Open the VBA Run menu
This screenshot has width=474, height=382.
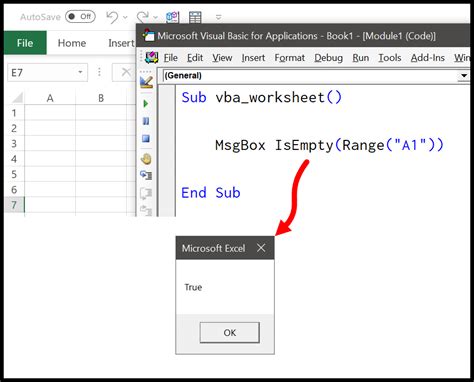click(x=361, y=58)
